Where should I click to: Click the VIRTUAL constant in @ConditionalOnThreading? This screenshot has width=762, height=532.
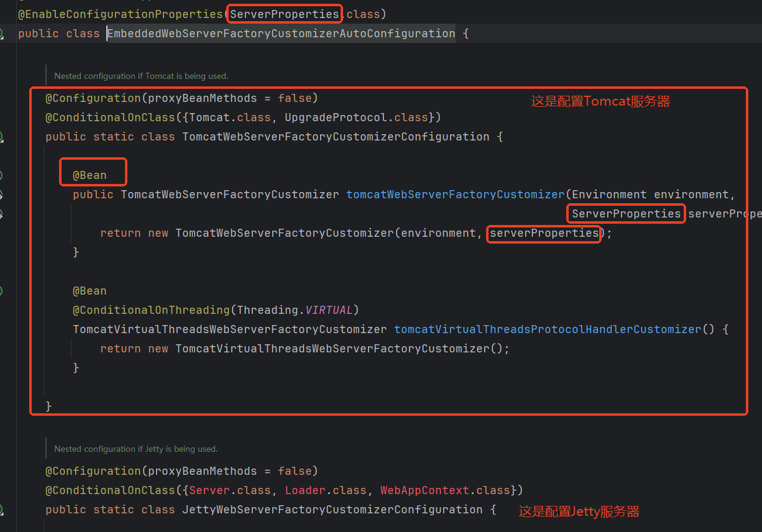pyautogui.click(x=329, y=310)
